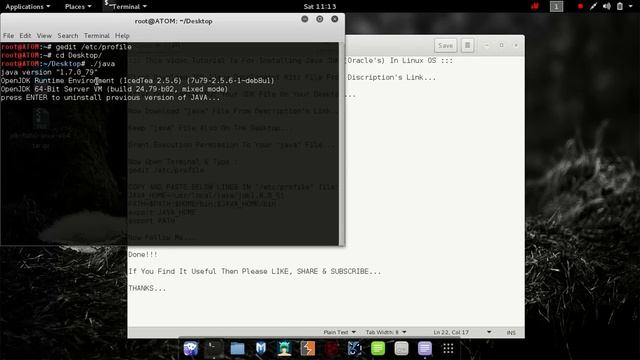Screen dimensions: 640x360
Task: Open the Iceweasel browser dock icon
Action: tap(191, 348)
